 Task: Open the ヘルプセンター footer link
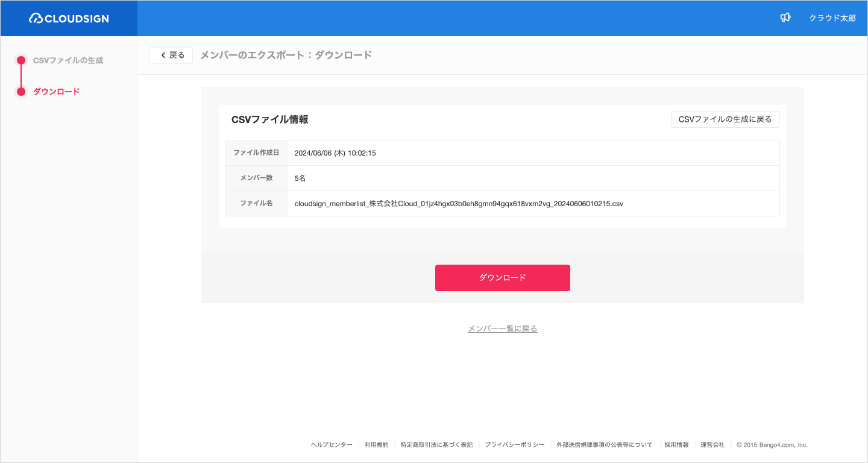pos(332,445)
